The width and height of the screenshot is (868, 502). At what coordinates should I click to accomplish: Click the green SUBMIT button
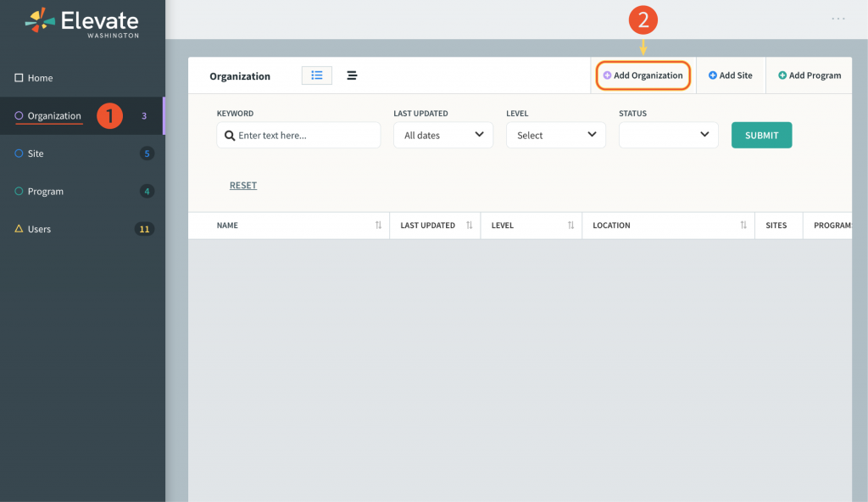762,135
